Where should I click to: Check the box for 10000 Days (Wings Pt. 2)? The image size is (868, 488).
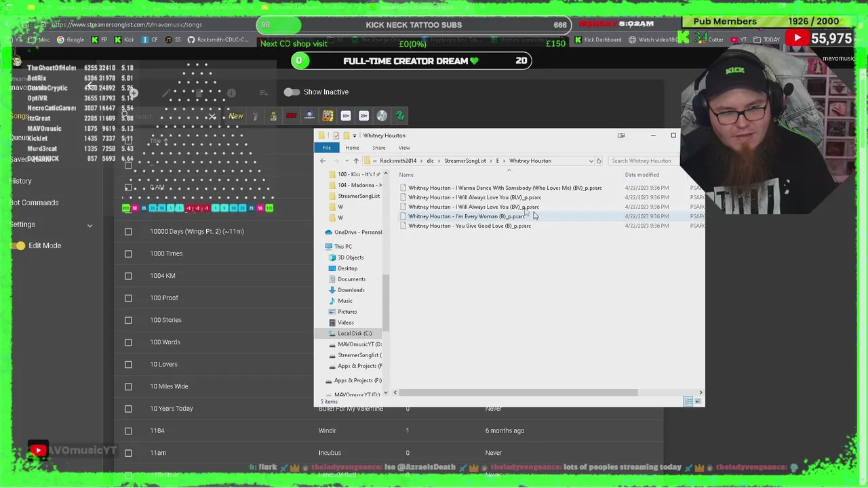click(x=128, y=232)
